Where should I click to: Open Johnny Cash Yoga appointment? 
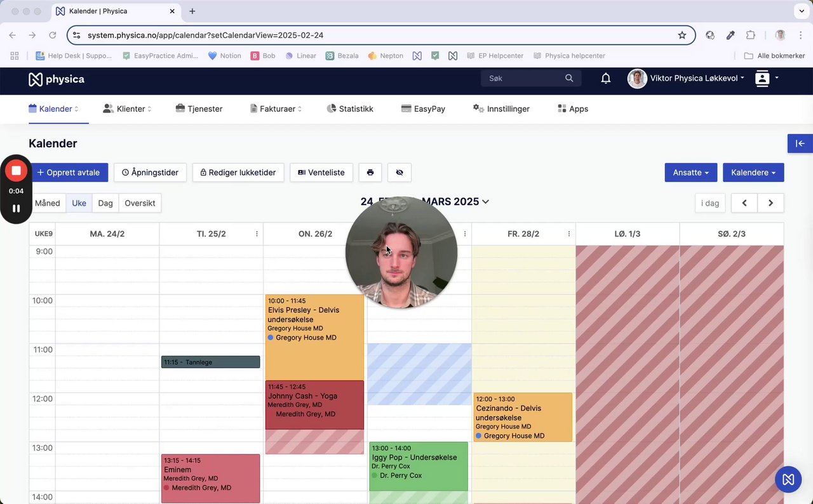(314, 405)
